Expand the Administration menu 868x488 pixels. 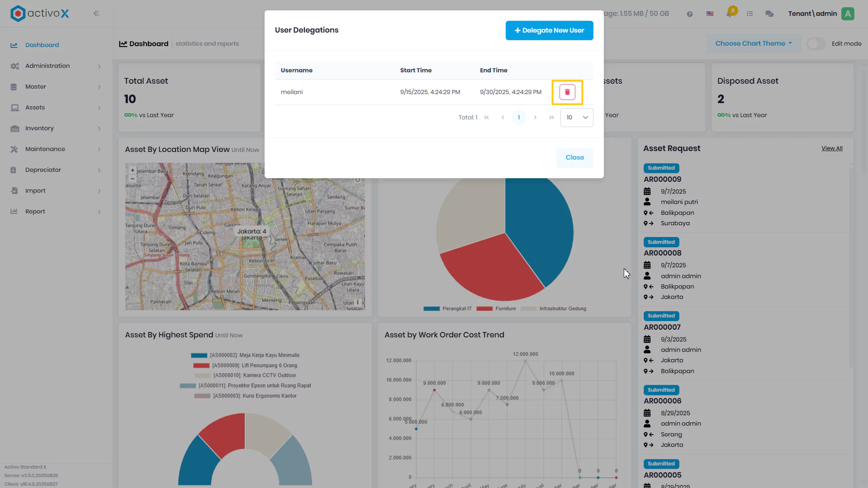coord(56,66)
